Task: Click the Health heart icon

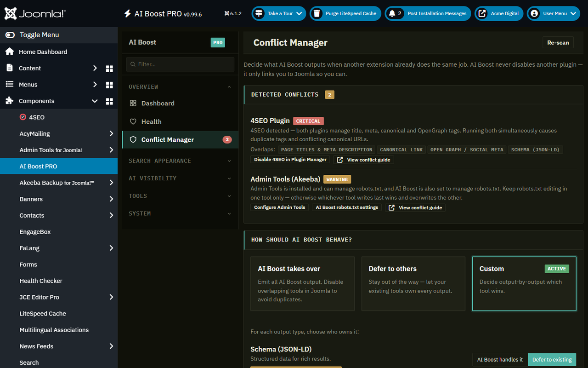Action: tap(133, 122)
